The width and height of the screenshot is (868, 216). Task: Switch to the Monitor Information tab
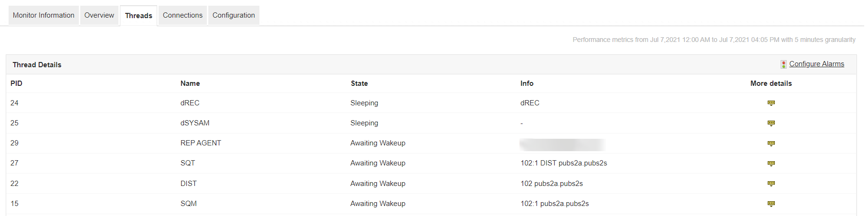click(43, 15)
